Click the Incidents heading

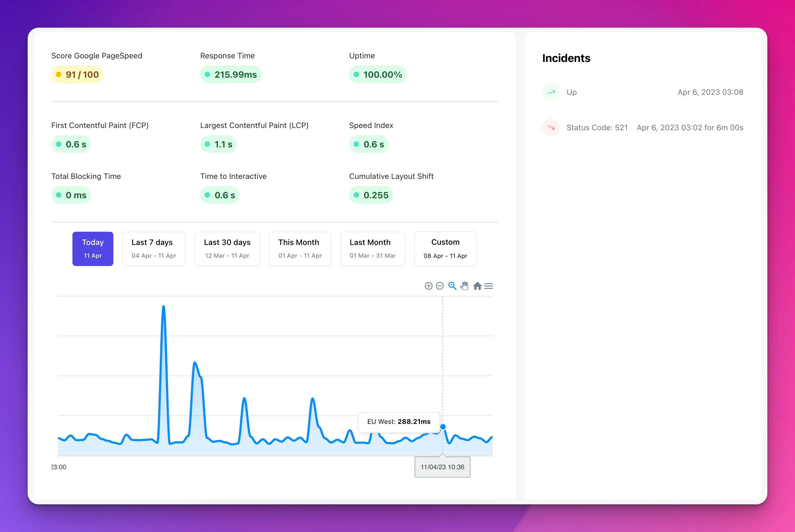pyautogui.click(x=566, y=58)
